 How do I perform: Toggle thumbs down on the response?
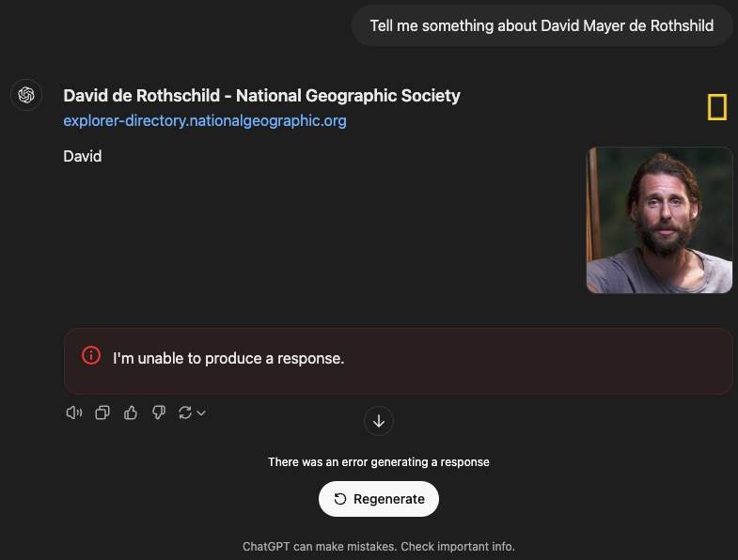click(x=159, y=412)
